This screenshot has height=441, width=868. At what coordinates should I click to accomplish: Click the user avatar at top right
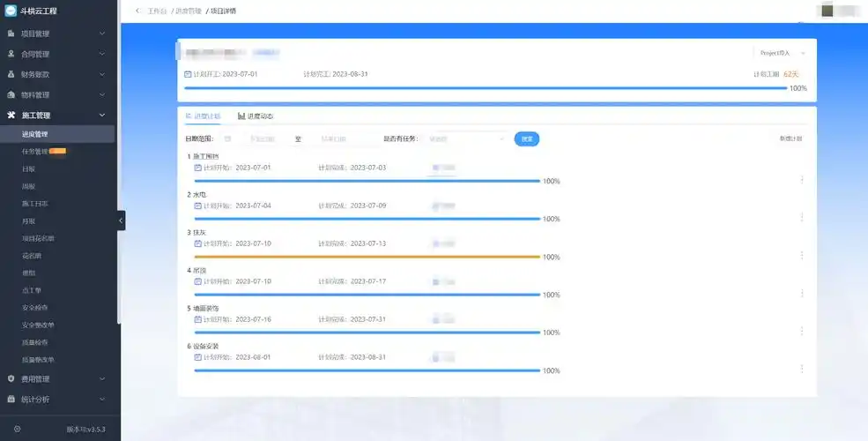pyautogui.click(x=827, y=11)
